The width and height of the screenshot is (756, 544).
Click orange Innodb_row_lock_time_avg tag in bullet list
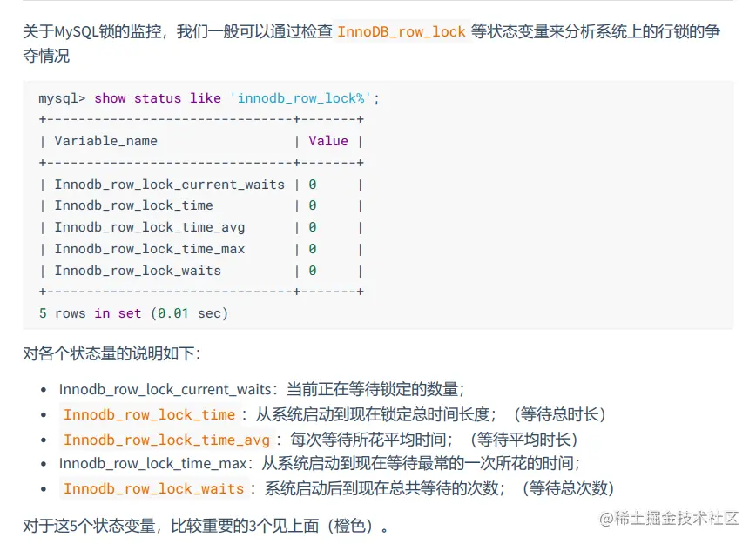(x=168, y=440)
